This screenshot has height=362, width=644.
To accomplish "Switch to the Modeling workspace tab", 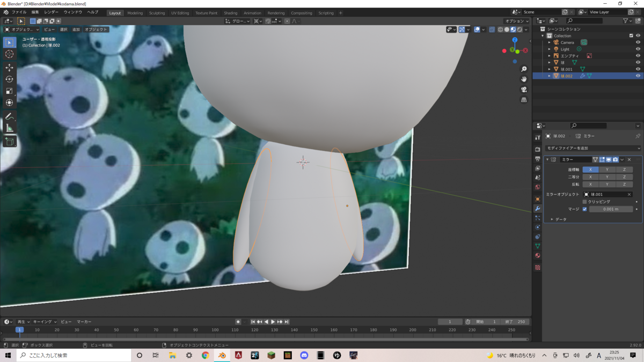I will 135,13.
